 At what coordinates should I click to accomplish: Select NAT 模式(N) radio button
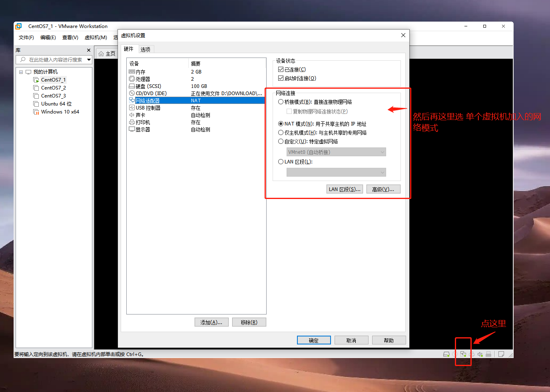281,124
